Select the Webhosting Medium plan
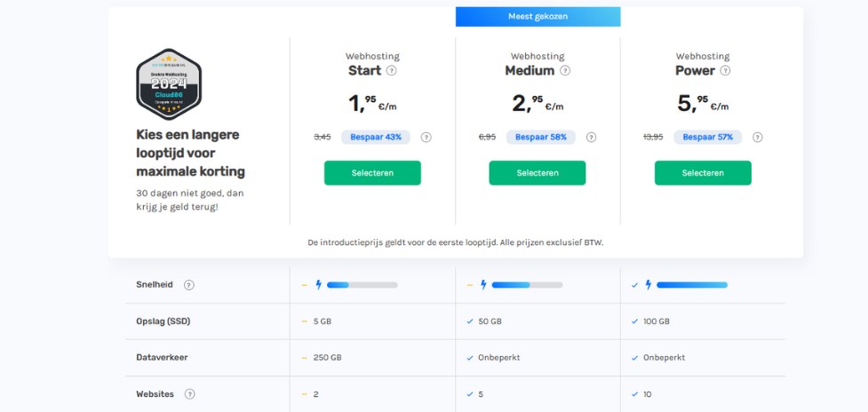The width and height of the screenshot is (868, 412). [537, 173]
